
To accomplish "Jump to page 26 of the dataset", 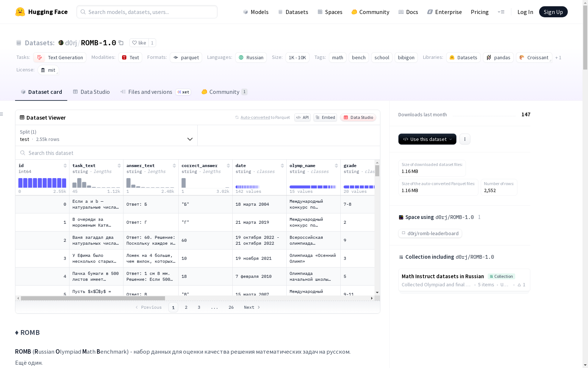I will pyautogui.click(x=231, y=307).
